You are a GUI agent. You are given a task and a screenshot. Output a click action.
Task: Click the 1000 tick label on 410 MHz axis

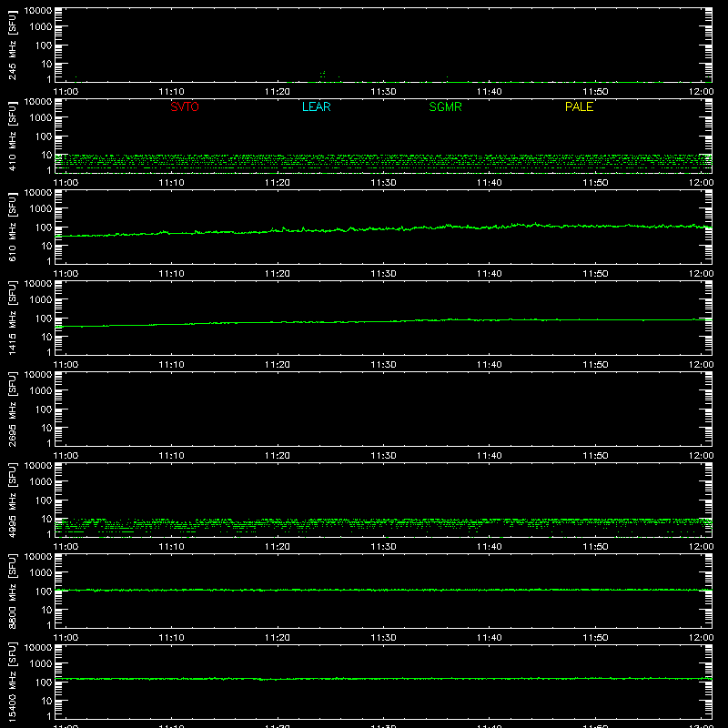pos(41,118)
